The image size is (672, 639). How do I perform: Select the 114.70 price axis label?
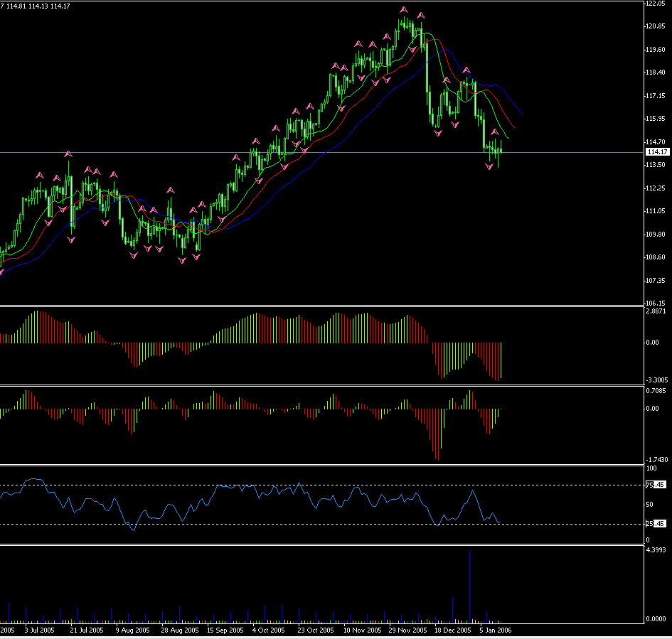655,141
